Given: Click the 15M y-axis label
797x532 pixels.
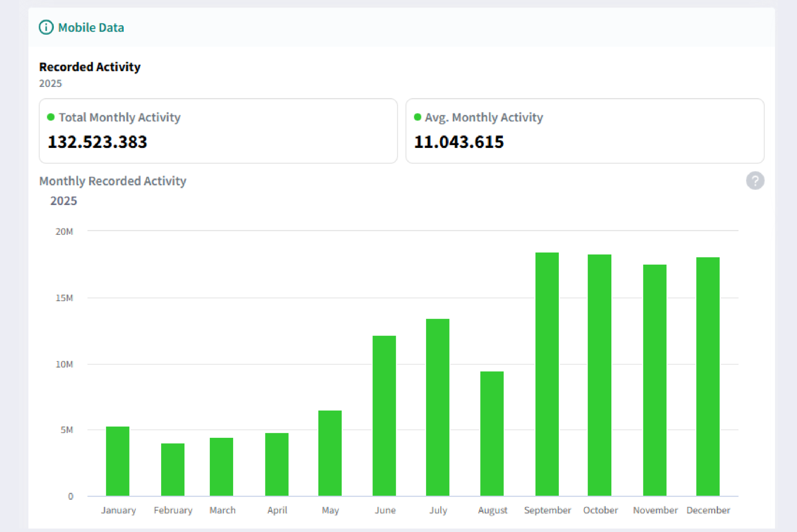Looking at the screenshot, I should coord(64,298).
